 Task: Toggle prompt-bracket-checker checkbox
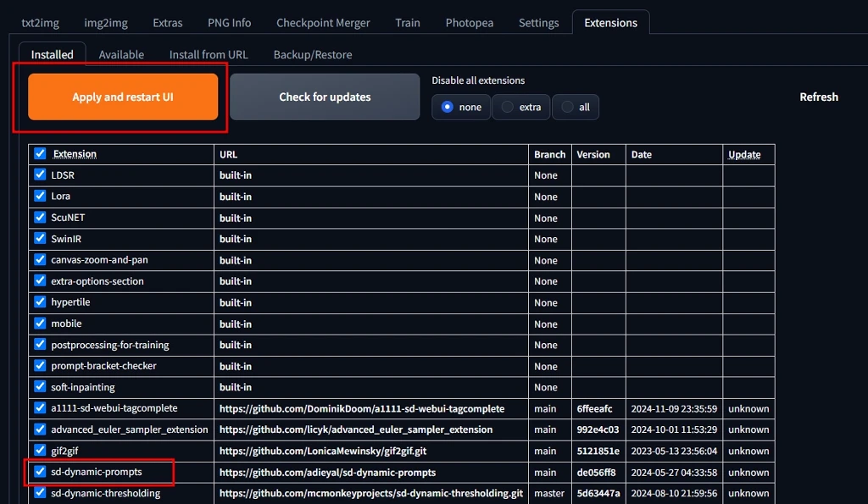40,365
